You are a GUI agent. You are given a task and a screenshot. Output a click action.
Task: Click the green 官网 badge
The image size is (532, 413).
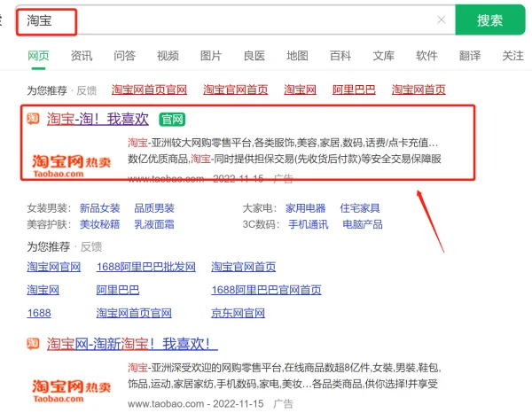click(x=172, y=120)
